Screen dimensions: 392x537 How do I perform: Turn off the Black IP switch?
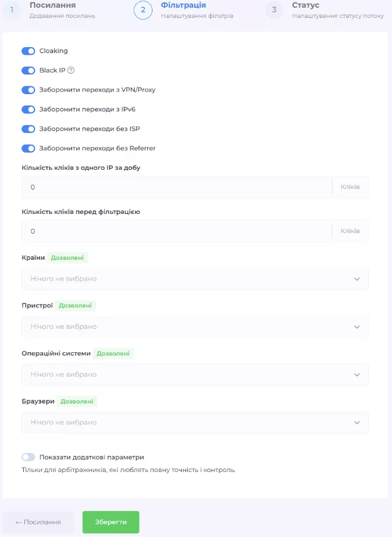click(x=29, y=70)
